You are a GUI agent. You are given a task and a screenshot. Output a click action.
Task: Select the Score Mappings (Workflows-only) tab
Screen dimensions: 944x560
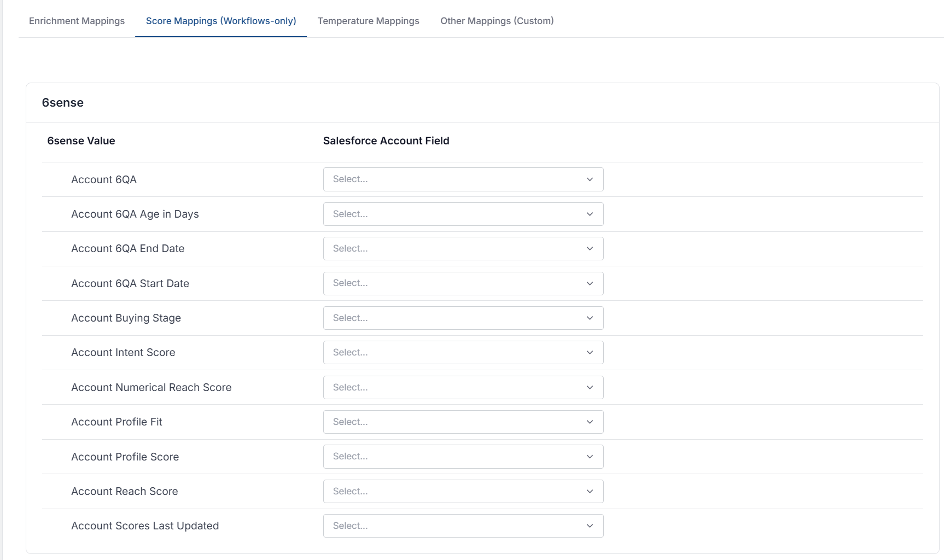pyautogui.click(x=221, y=21)
